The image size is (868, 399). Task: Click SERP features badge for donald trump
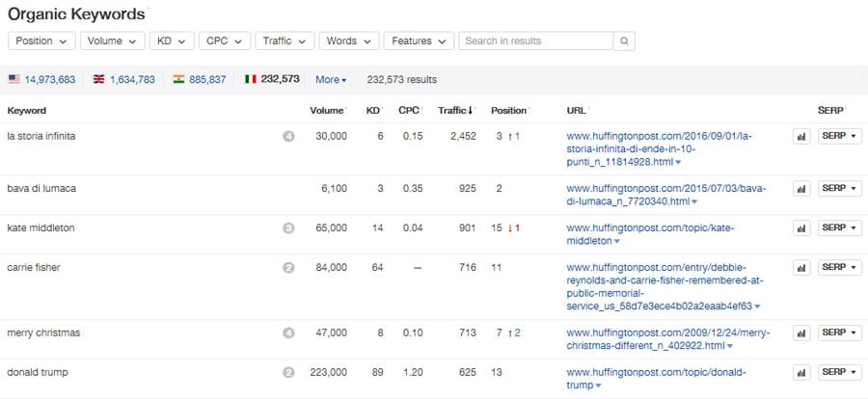[288, 372]
